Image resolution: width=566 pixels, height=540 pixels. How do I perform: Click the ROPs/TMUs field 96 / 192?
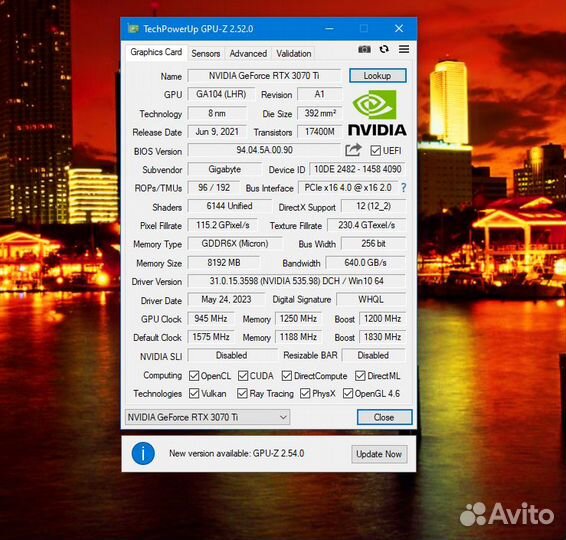(214, 188)
